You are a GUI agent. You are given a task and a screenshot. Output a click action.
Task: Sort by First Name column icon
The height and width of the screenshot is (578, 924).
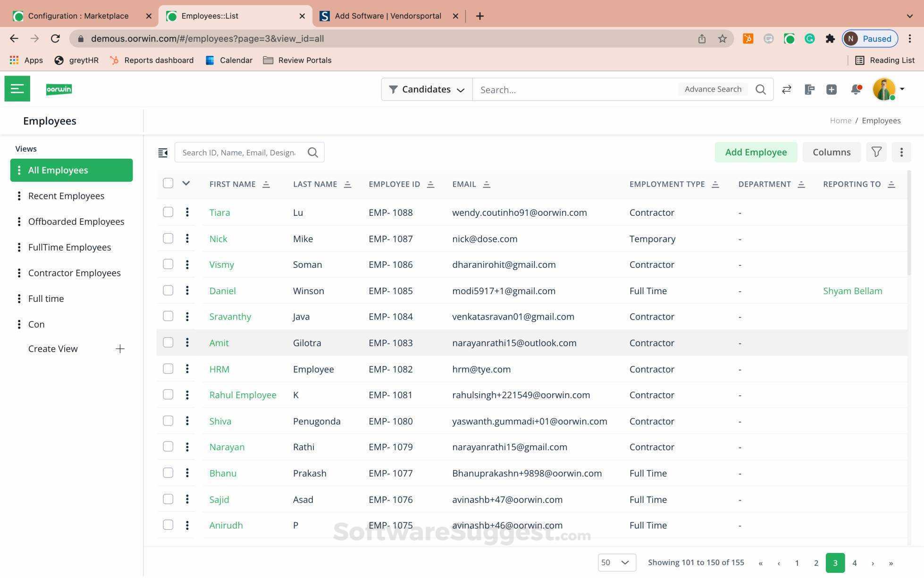coord(266,184)
